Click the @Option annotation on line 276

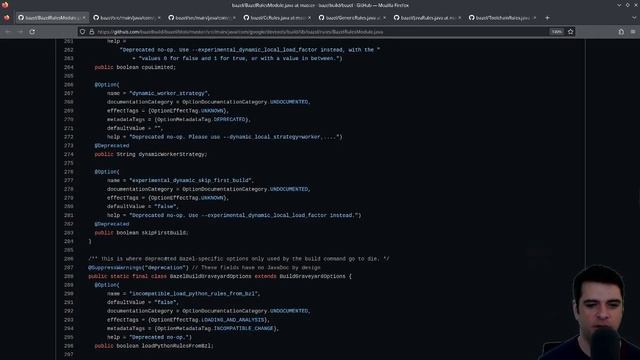coord(107,172)
